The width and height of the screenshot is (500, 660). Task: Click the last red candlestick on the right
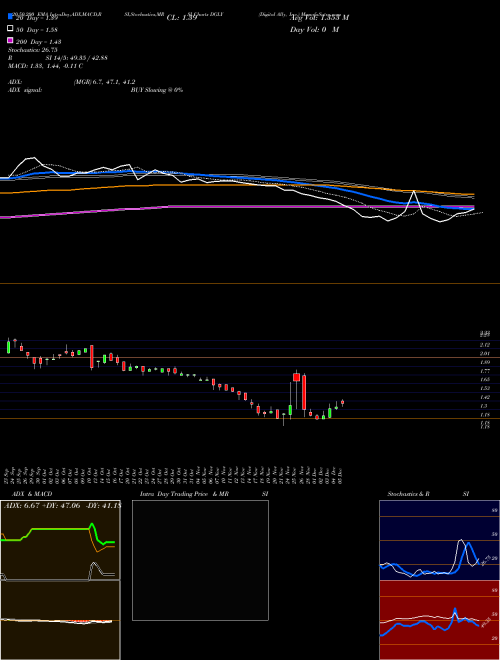coord(342,402)
